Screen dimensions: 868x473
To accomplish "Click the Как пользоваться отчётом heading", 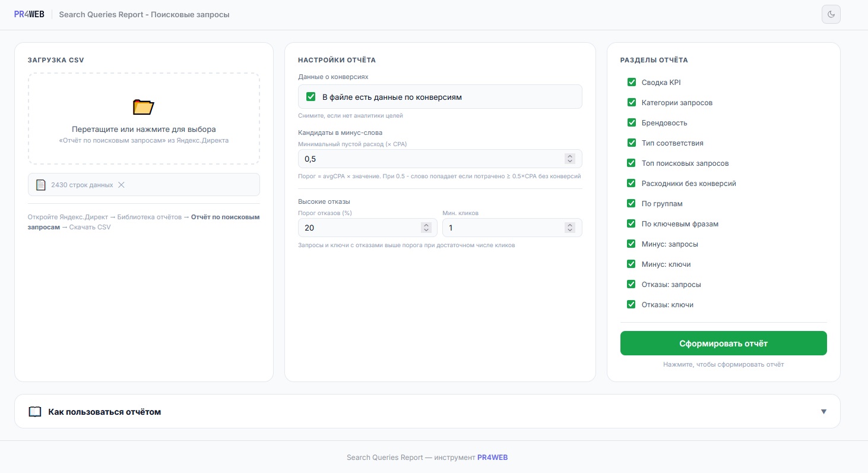I will [x=104, y=412].
